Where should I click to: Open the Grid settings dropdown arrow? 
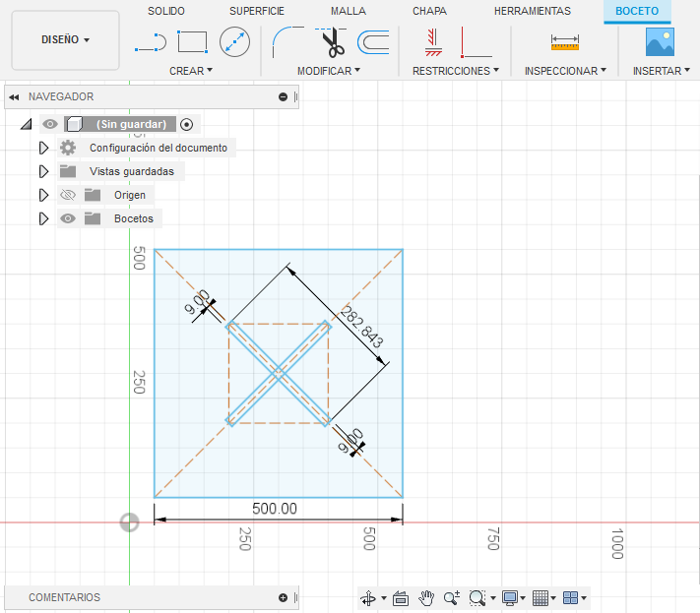pos(553,598)
